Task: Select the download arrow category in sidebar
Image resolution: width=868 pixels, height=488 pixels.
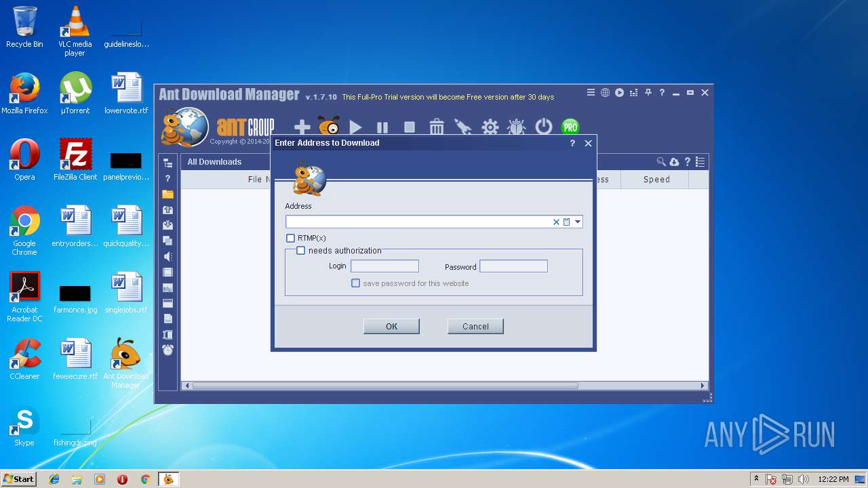Action: tap(167, 225)
